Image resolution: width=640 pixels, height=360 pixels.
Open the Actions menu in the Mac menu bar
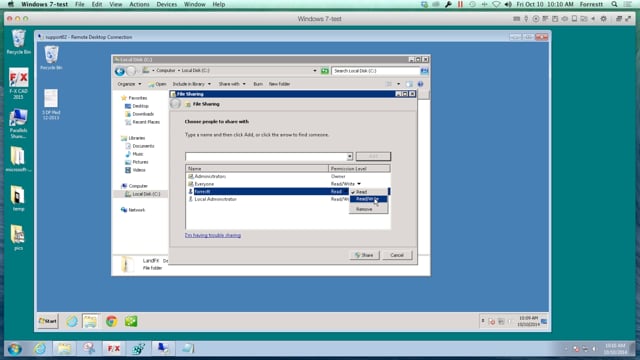(x=139, y=4)
